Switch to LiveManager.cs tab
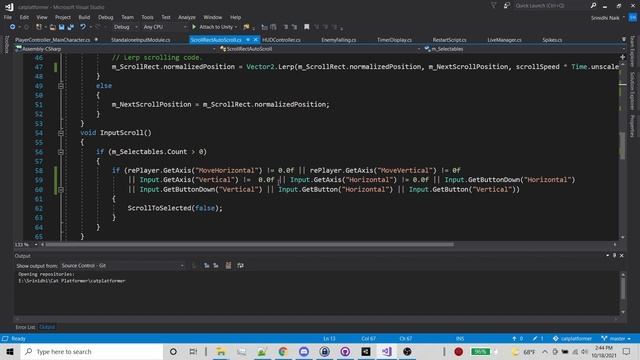 504,40
